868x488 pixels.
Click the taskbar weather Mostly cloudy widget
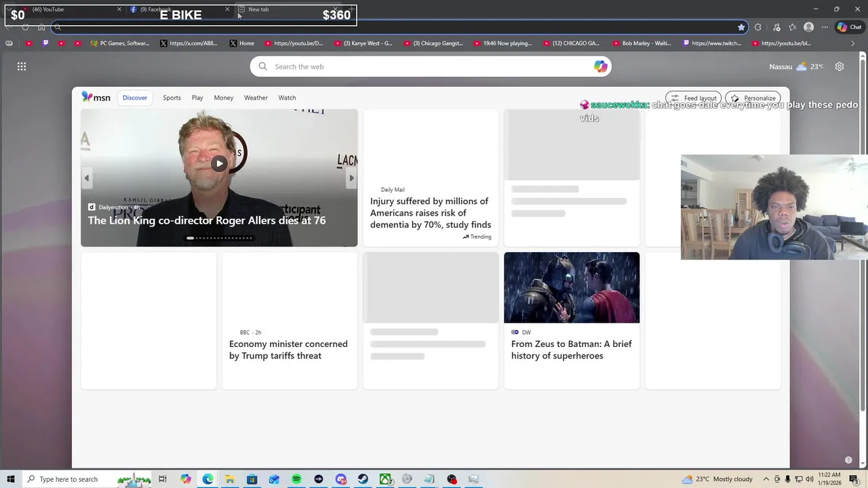tap(717, 479)
